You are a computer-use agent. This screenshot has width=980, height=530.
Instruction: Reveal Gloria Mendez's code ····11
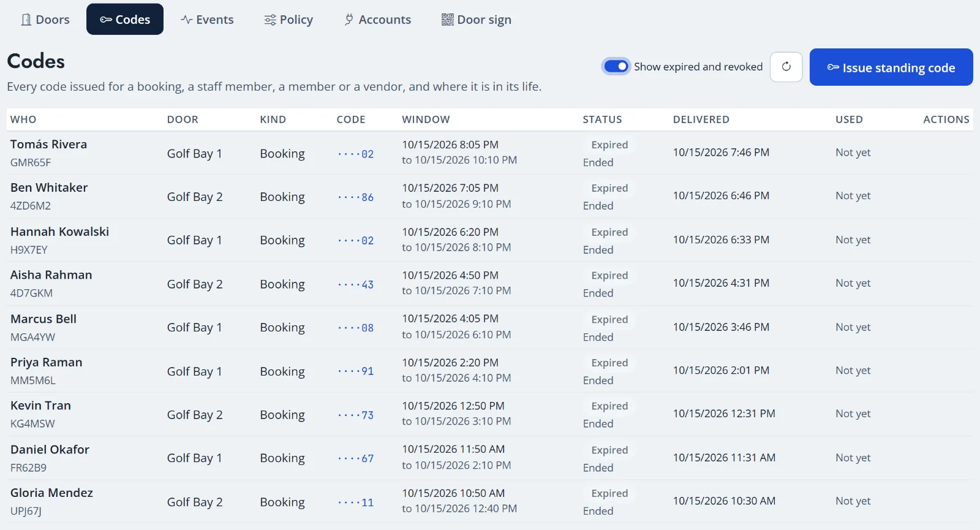pyautogui.click(x=356, y=502)
